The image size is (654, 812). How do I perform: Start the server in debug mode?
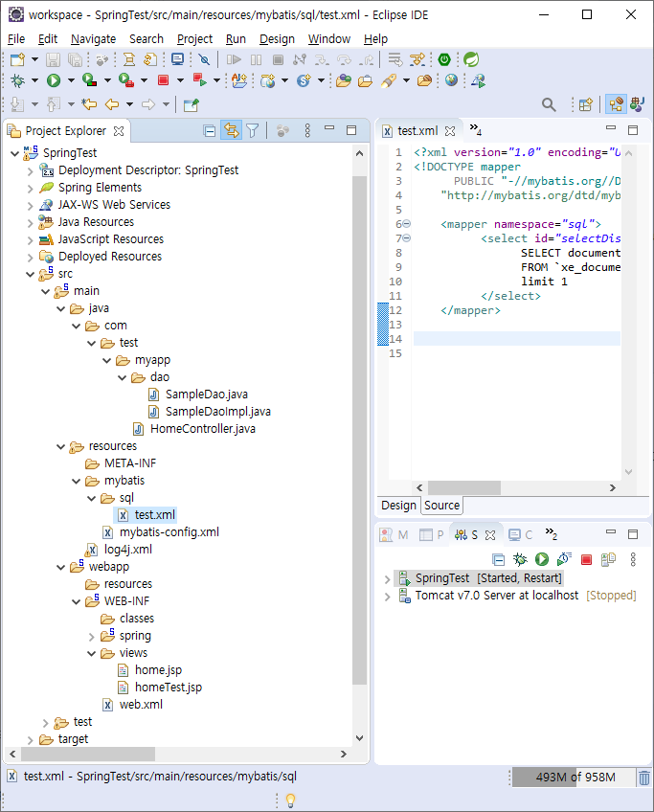[x=520, y=559]
